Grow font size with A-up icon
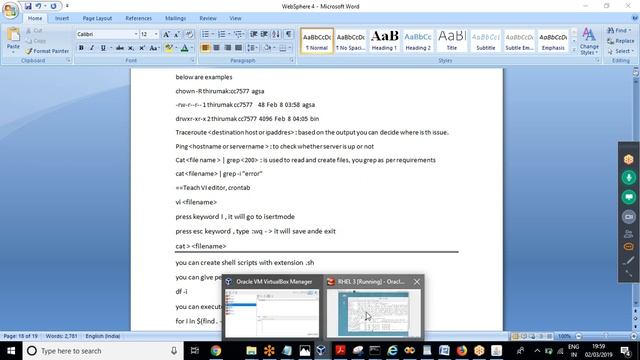Viewport: 640px width, 360px height. pyautogui.click(x=166, y=35)
